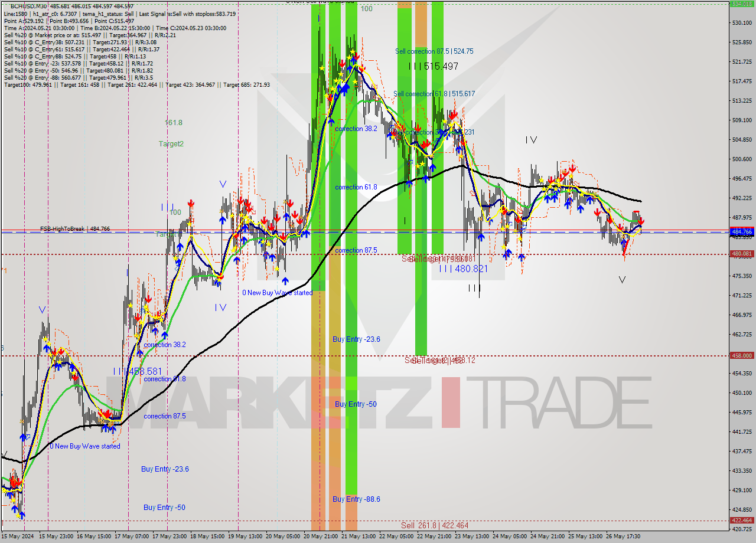Click the 429.100 price axis value
Image resolution: width=756 pixels, height=543 pixels.
point(742,490)
